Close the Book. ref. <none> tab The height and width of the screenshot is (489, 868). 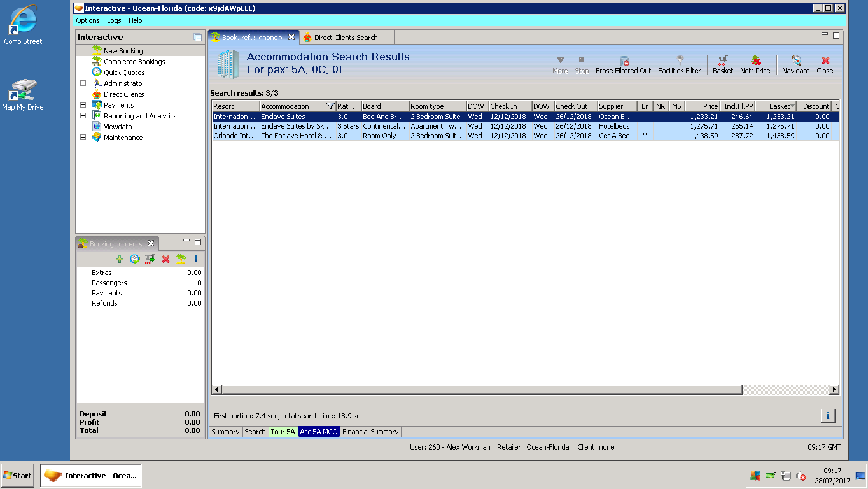point(291,38)
